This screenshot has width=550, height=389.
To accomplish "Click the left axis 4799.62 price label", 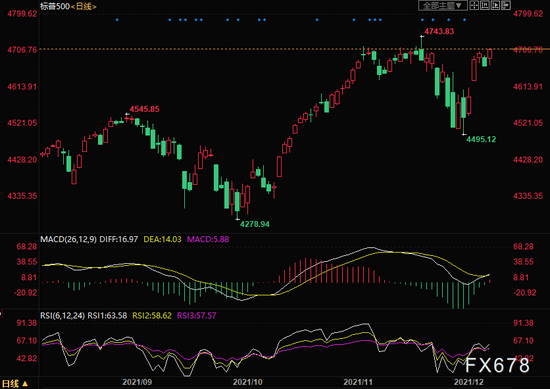I will pyautogui.click(x=22, y=14).
